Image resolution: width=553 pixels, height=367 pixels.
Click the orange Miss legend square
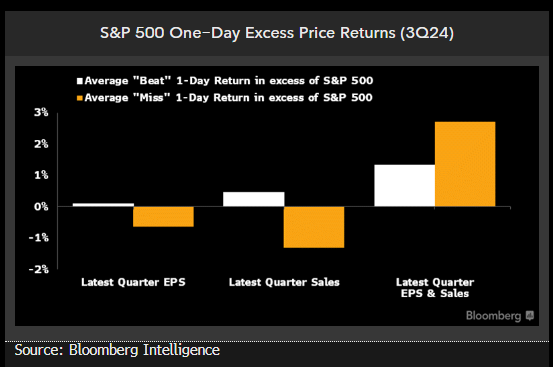[80, 98]
